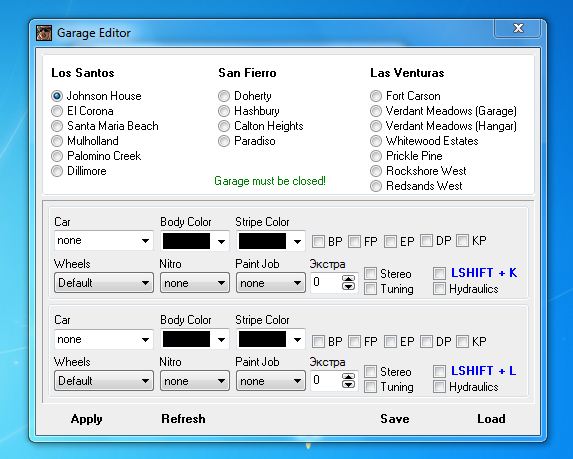Click the Refresh button
Screen dimensions: 573x459
pyautogui.click(x=183, y=419)
